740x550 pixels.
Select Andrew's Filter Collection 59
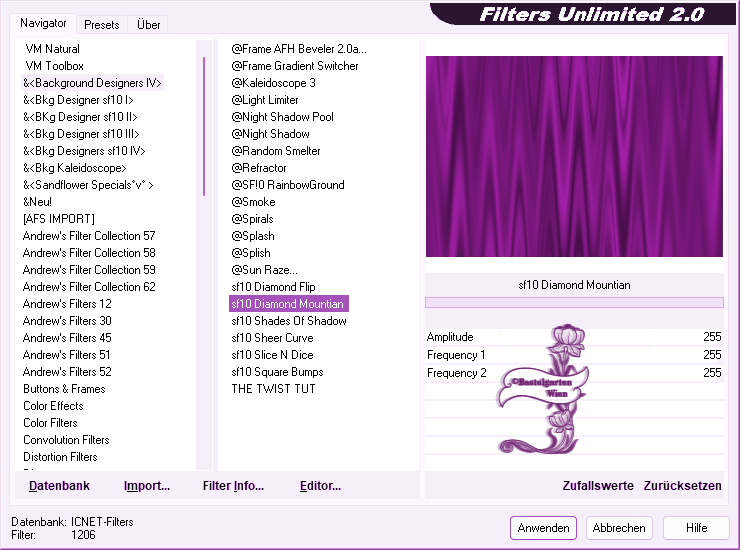pos(89,270)
